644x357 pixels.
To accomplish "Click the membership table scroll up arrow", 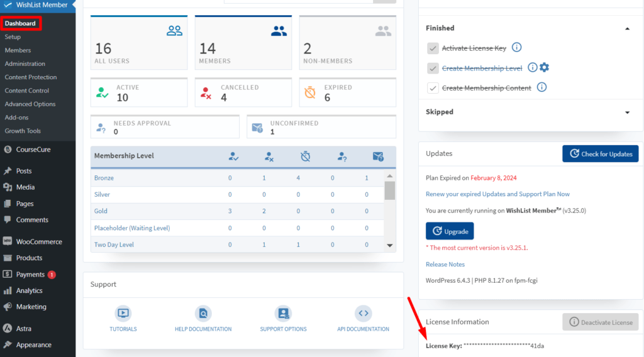I will coord(390,176).
